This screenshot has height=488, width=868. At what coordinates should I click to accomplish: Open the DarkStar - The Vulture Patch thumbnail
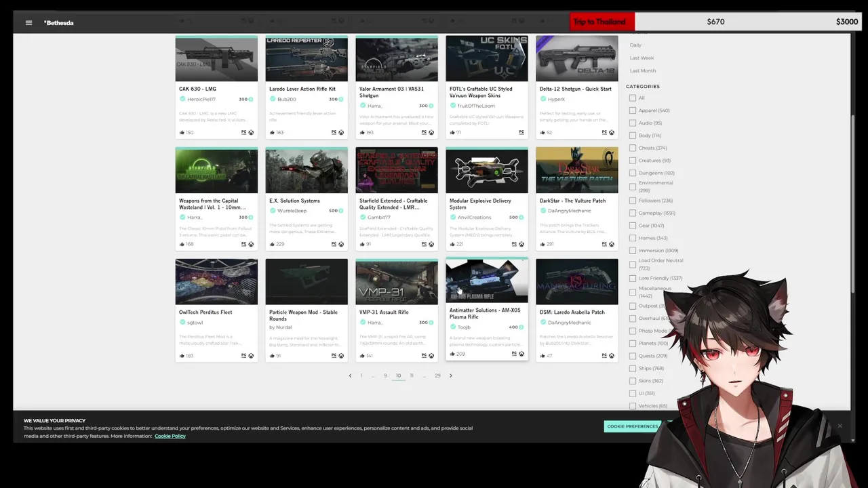[577, 171]
